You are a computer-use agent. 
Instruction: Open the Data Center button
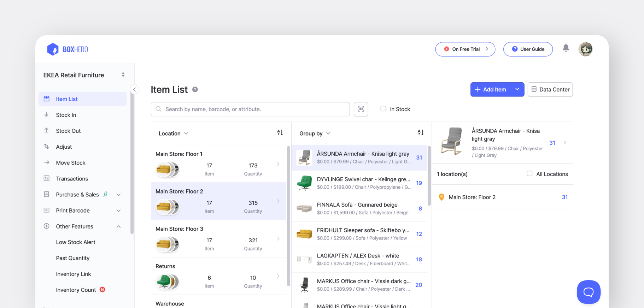[x=550, y=89]
